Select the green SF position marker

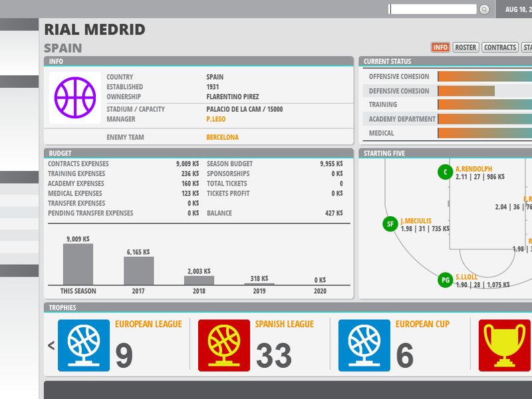click(390, 224)
